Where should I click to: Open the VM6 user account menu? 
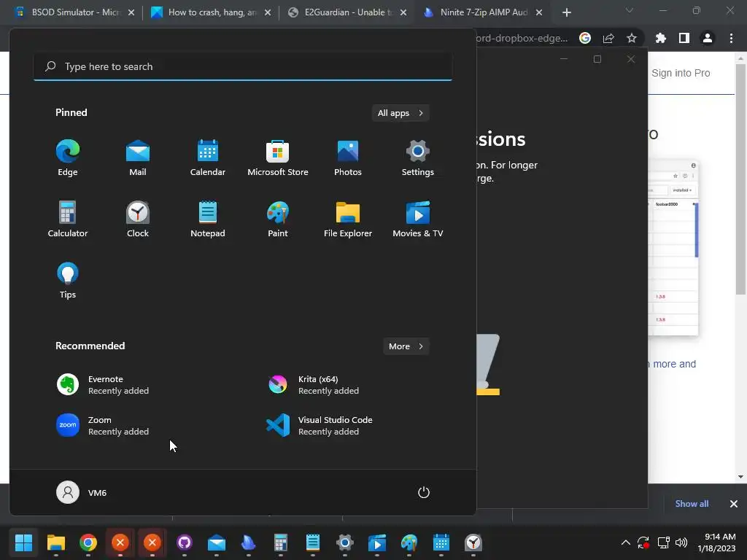tap(82, 492)
